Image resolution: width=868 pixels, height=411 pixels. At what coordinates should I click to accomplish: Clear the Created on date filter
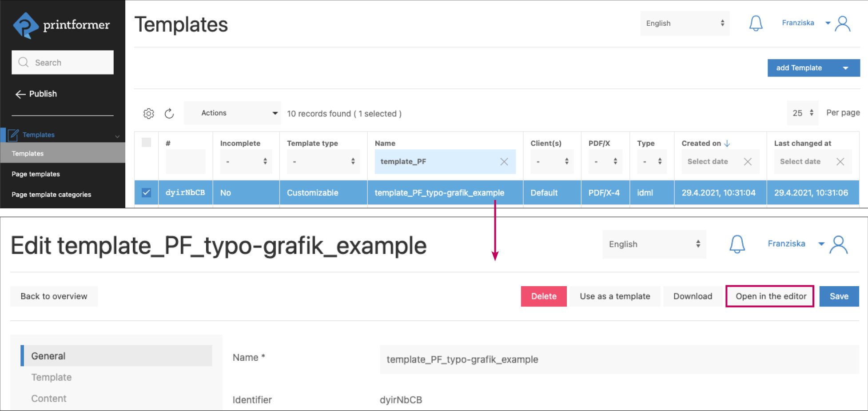[x=748, y=162]
